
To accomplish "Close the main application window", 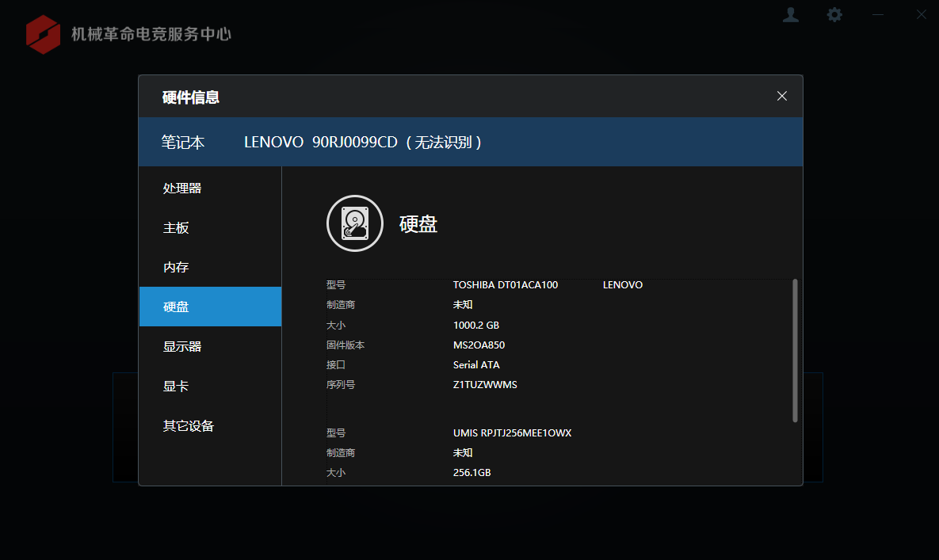I will point(921,15).
